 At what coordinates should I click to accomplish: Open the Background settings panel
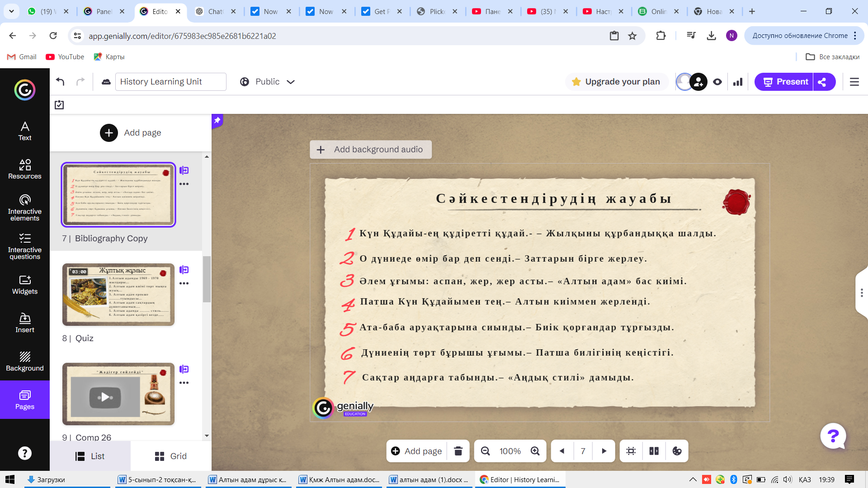pyautogui.click(x=25, y=361)
